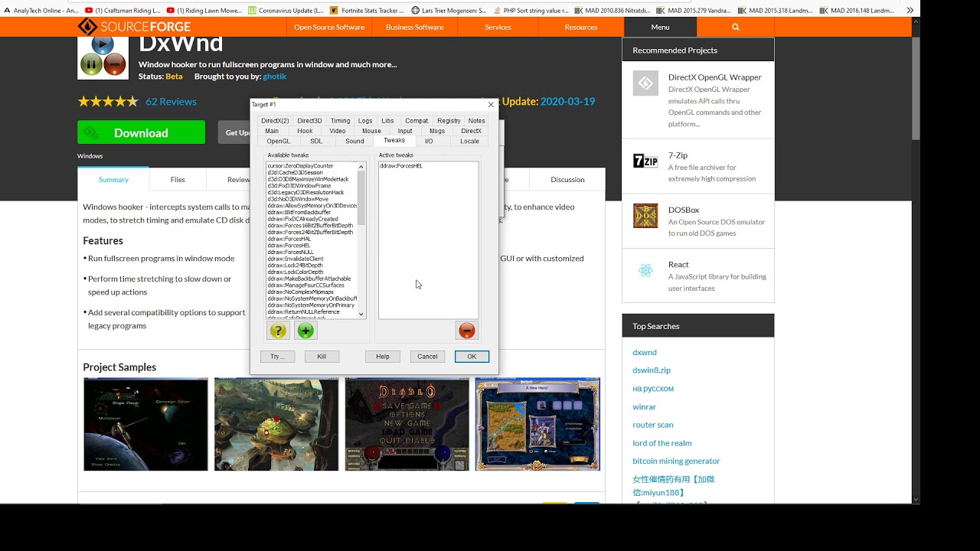Open the Craftsman Riding YouTube bookmark
Viewport: 980px width, 551px height.
(123, 11)
